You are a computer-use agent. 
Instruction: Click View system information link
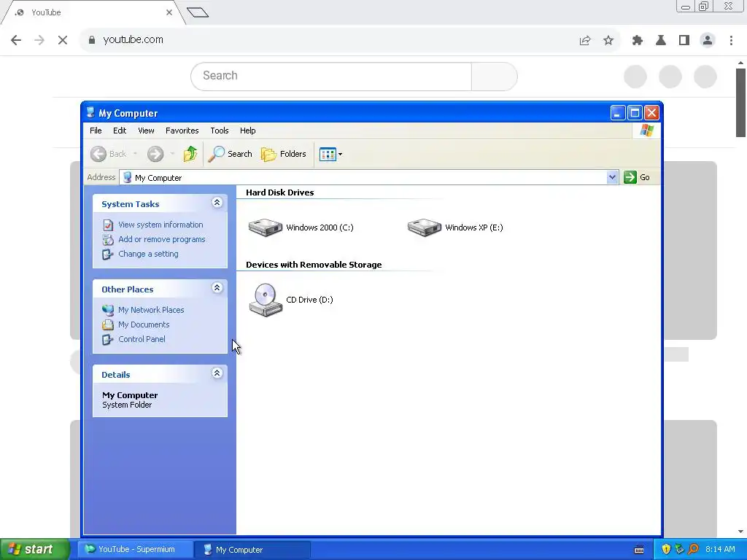point(160,225)
